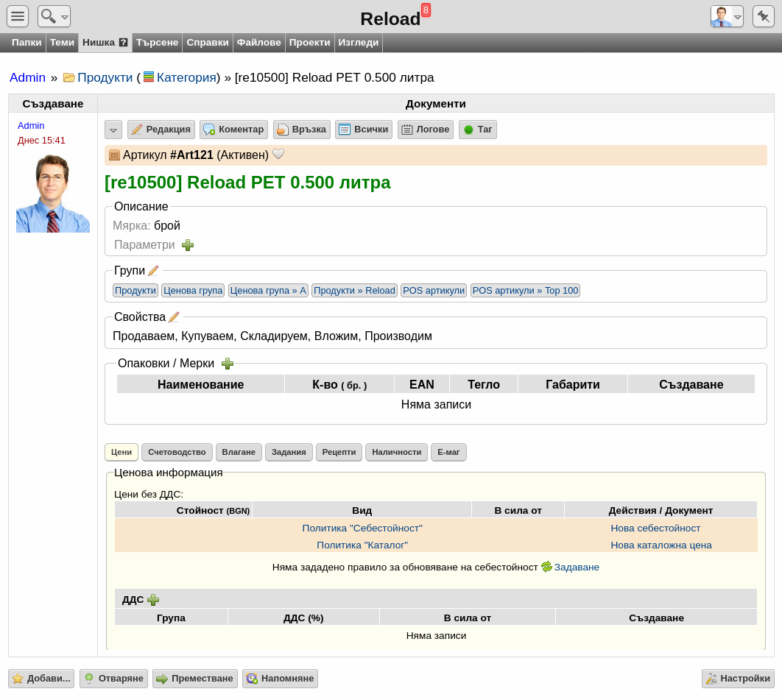Click the pin icon in top-right corner
782x700 pixels.
tap(763, 16)
